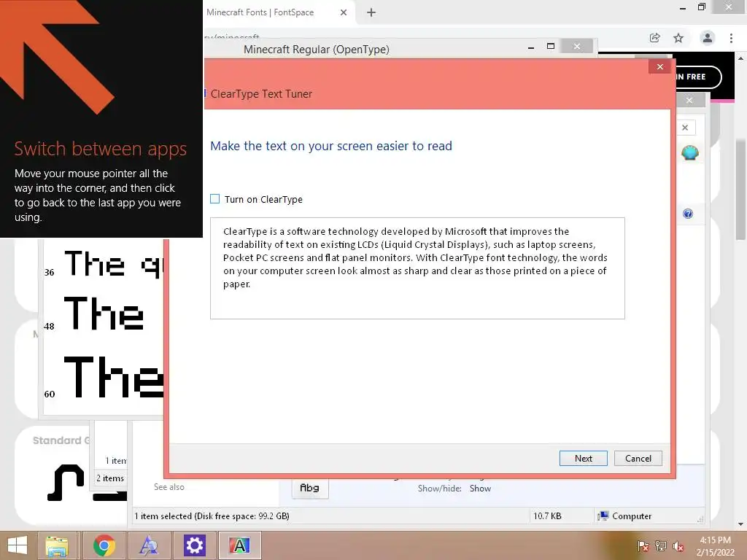Restore the Chrome window size

[x=702, y=7]
